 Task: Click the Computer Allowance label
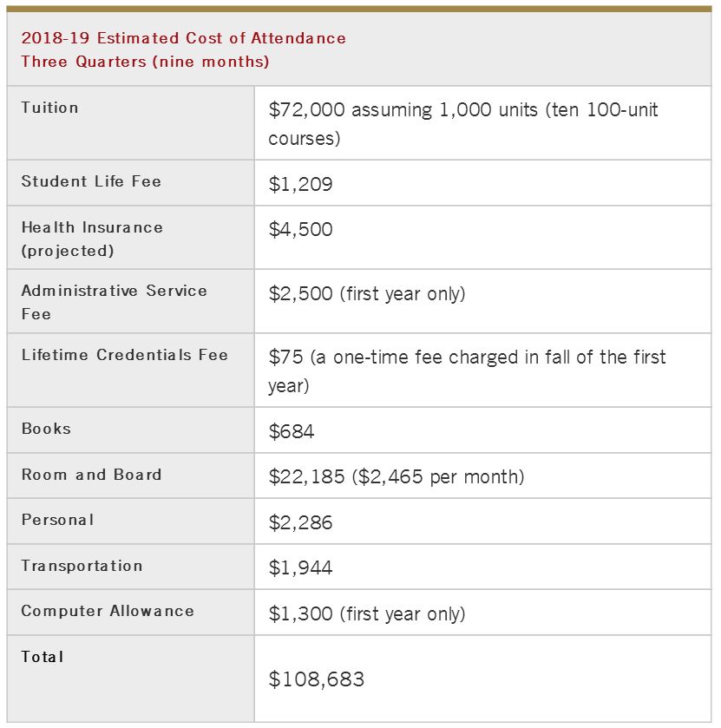pyautogui.click(x=108, y=611)
